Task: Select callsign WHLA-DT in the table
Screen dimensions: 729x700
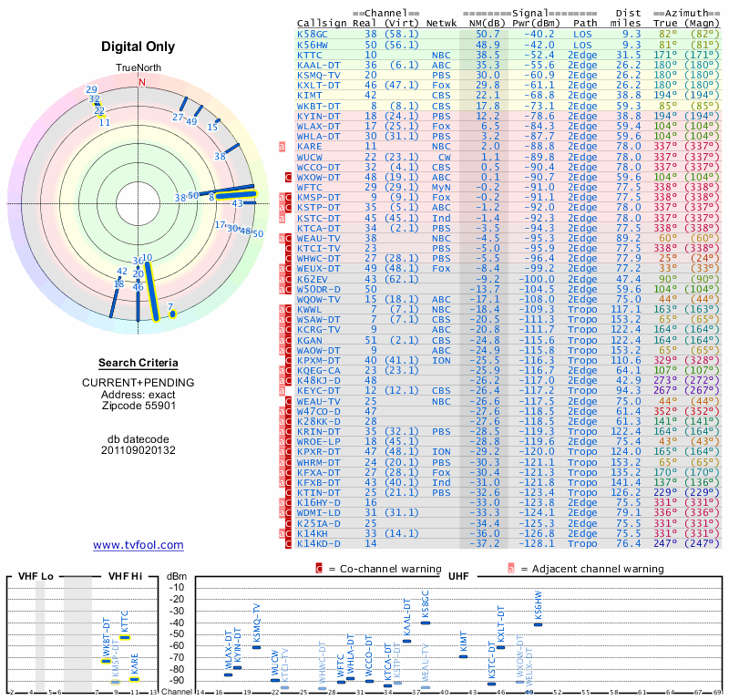Action: 319,137
